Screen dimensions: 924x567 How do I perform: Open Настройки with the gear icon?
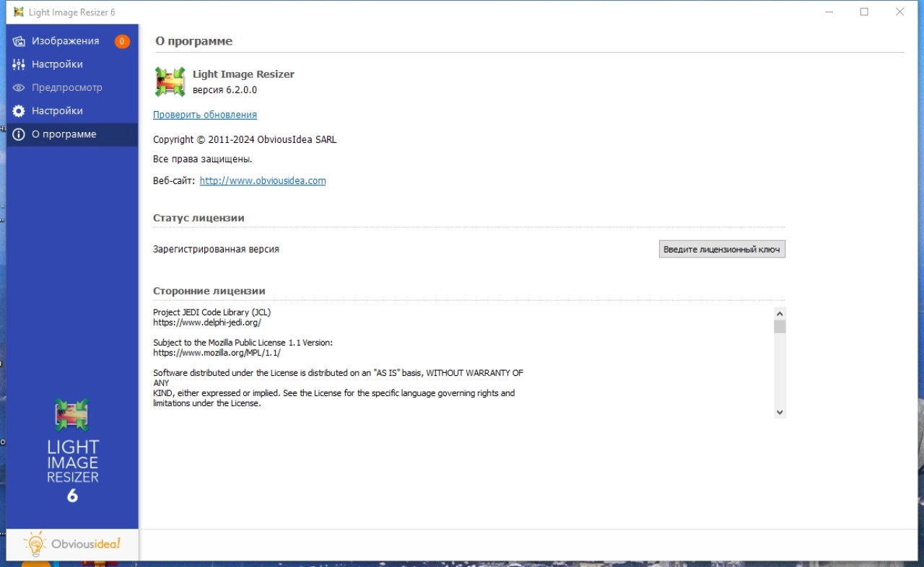pos(72,111)
